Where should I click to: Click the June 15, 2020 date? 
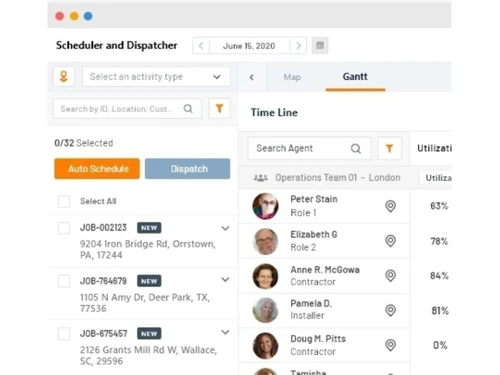pos(249,46)
